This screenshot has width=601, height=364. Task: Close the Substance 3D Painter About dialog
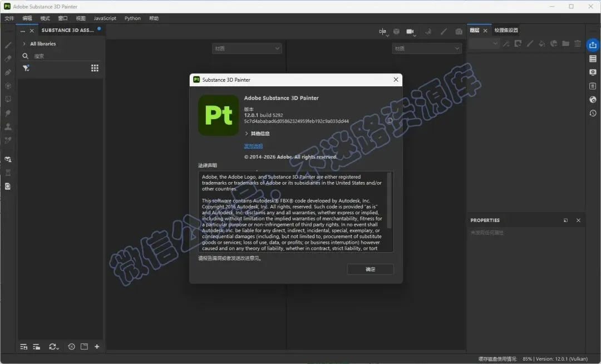[x=396, y=80]
